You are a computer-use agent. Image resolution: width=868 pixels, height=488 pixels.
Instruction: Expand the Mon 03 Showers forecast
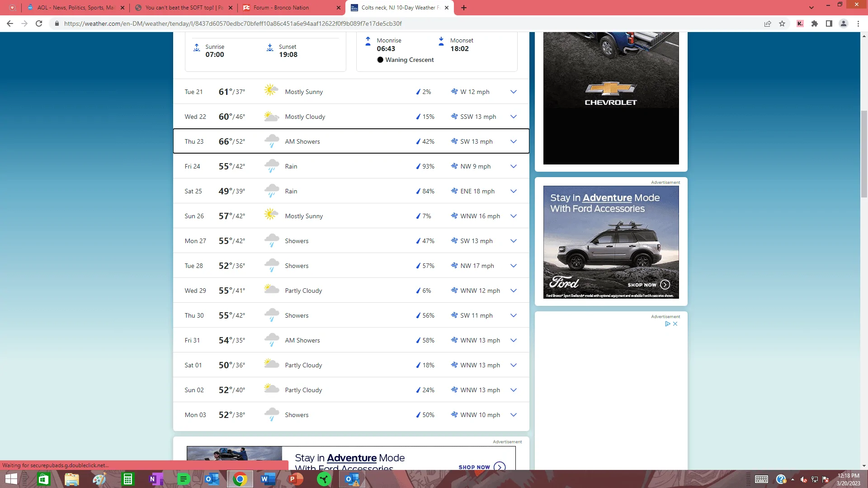(x=514, y=415)
